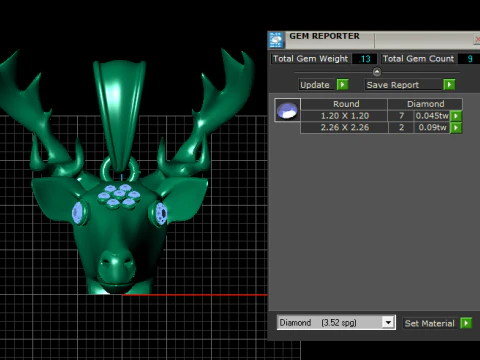
Task: Click the Update button label
Action: point(315,85)
